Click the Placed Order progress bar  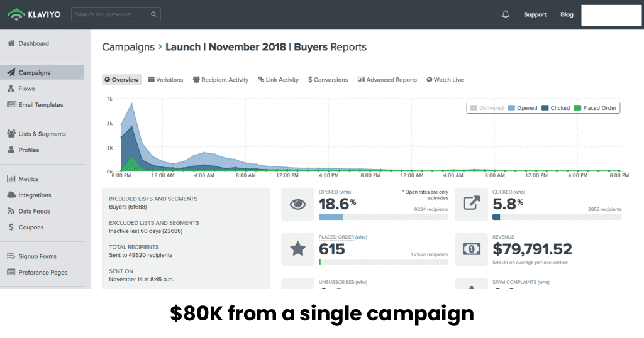pos(383,262)
